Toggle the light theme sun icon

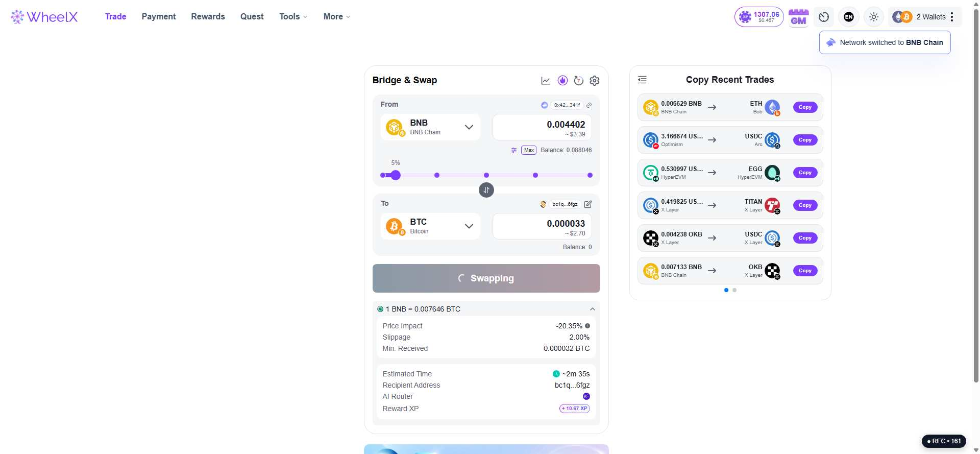click(874, 17)
